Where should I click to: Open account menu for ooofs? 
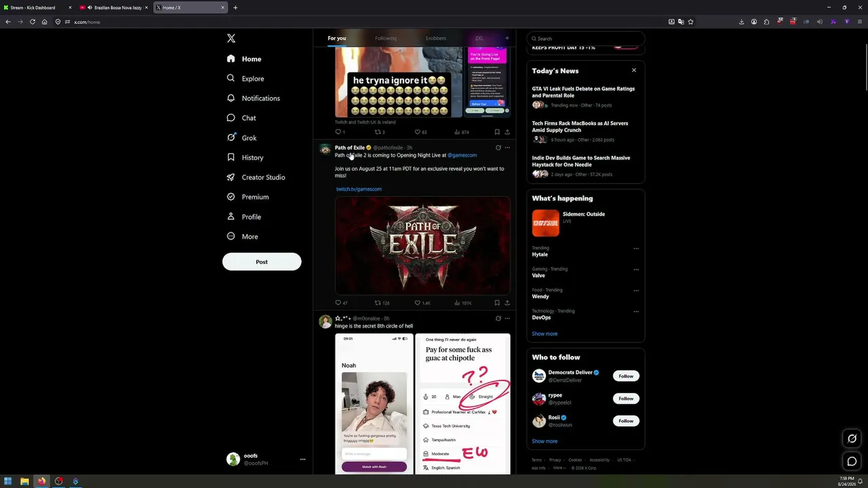coord(265,459)
